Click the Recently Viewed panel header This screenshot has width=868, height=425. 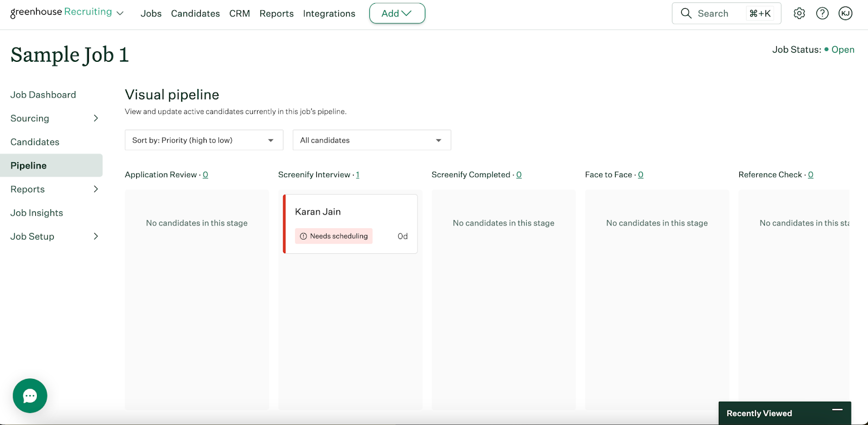tap(784, 413)
